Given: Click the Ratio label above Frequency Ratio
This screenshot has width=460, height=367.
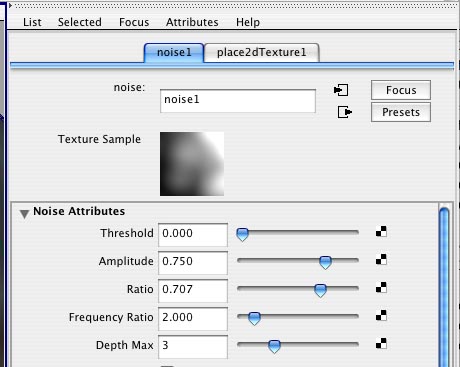Looking at the screenshot, I should click(x=140, y=289).
